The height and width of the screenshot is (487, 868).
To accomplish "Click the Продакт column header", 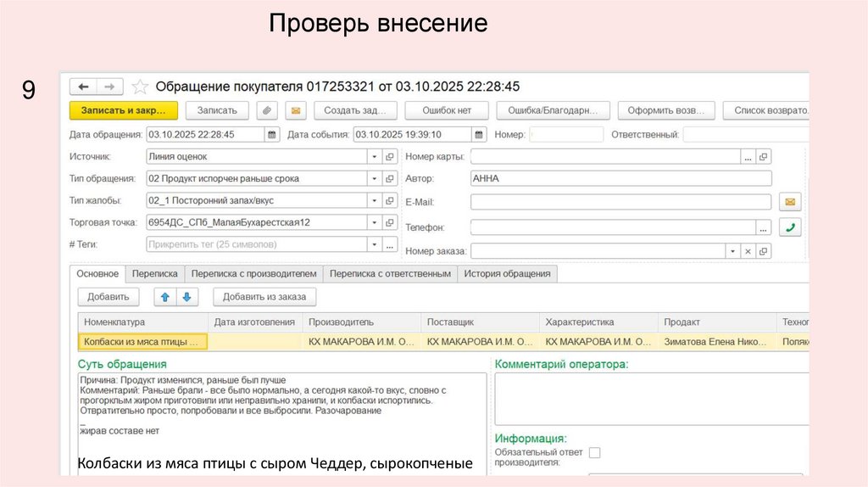I will point(717,322).
